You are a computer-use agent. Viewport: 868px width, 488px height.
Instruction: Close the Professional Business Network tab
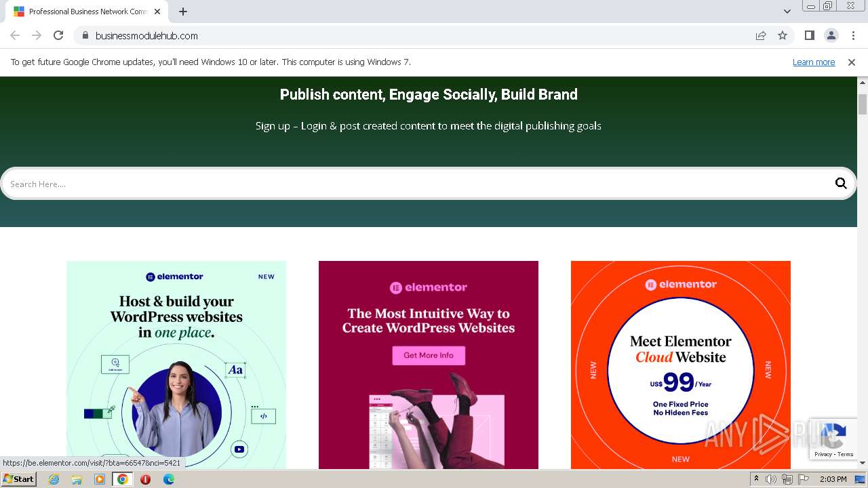(157, 12)
